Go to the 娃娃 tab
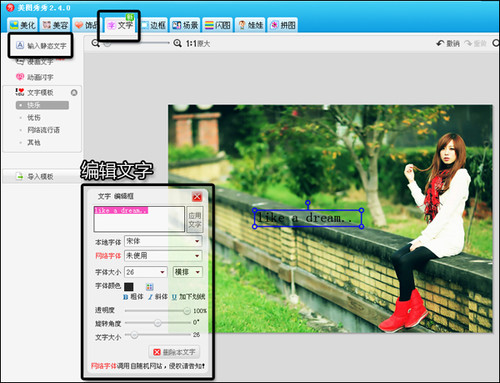 click(x=250, y=25)
